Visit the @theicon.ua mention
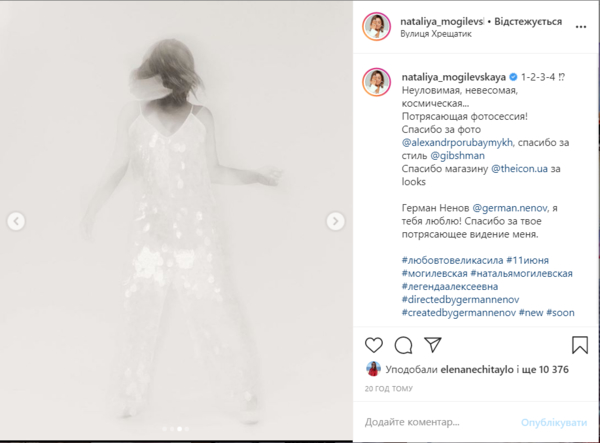 (519, 169)
